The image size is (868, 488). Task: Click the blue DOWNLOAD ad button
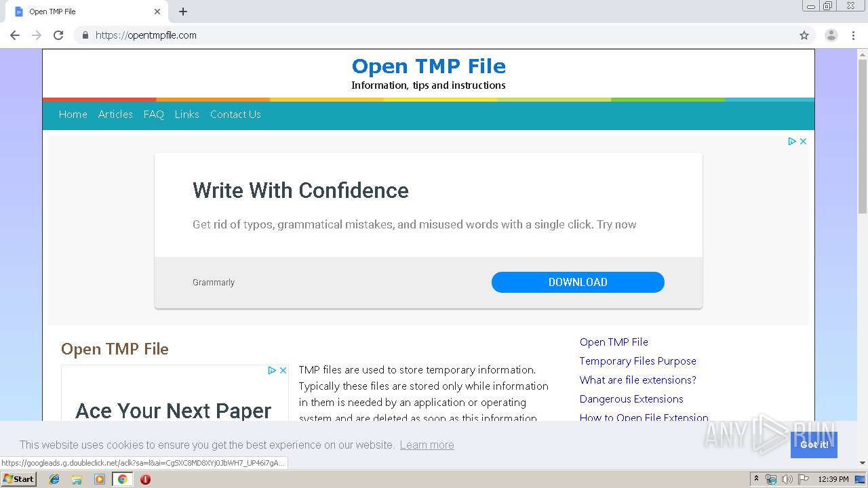coord(578,282)
